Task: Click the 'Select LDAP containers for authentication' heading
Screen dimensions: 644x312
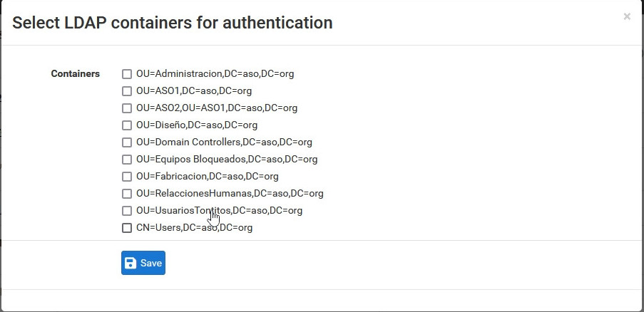Action: [x=173, y=23]
